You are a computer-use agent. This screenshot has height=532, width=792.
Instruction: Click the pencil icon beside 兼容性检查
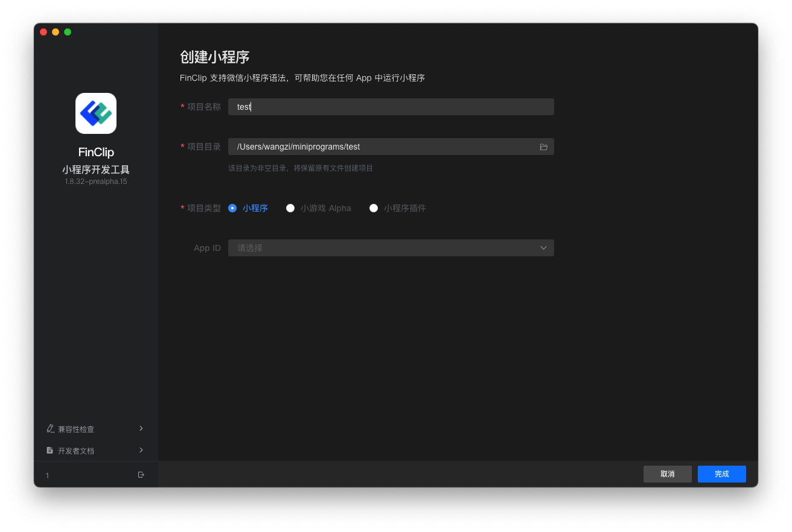51,428
